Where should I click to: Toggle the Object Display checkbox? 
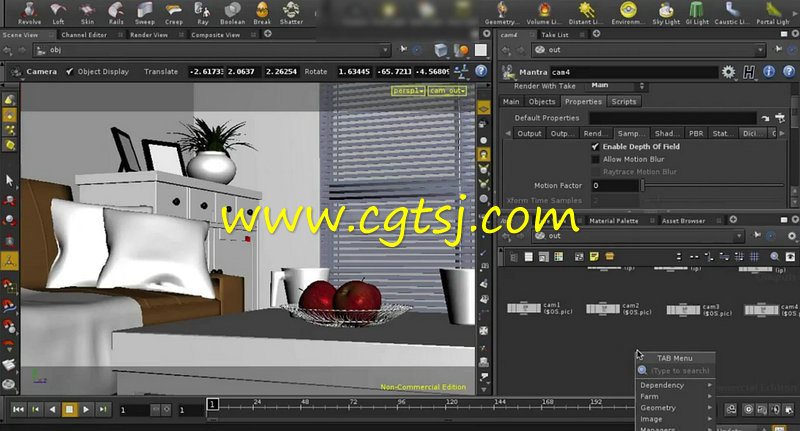point(69,71)
